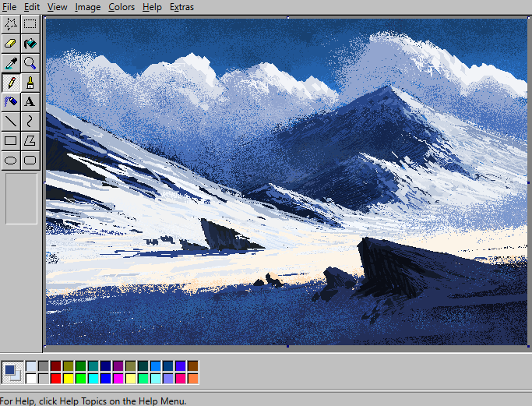Screen dimensions: 532x406
Task: Select the Free-Form Select tool
Action: (11, 24)
